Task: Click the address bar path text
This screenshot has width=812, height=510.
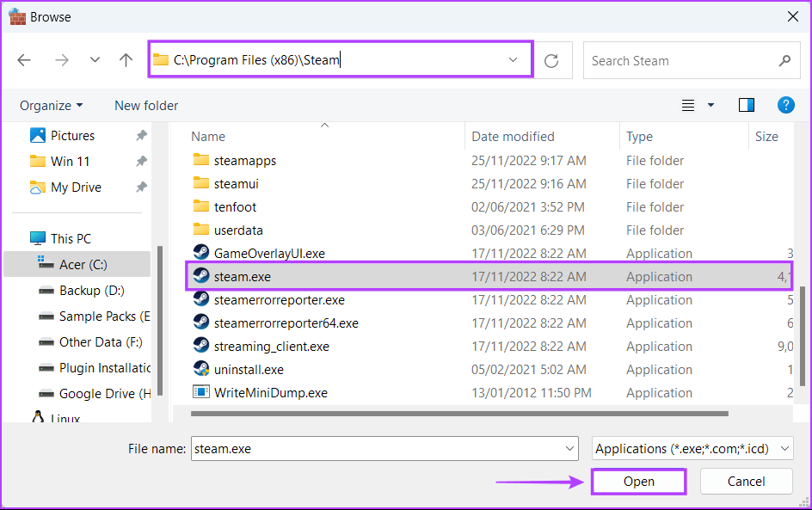Action: tap(256, 60)
